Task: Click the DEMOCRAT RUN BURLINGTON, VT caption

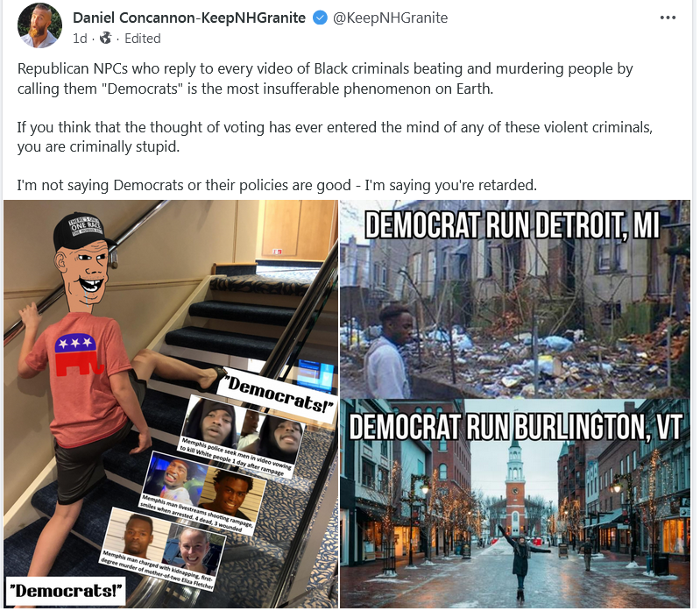Action: pyautogui.click(x=516, y=427)
